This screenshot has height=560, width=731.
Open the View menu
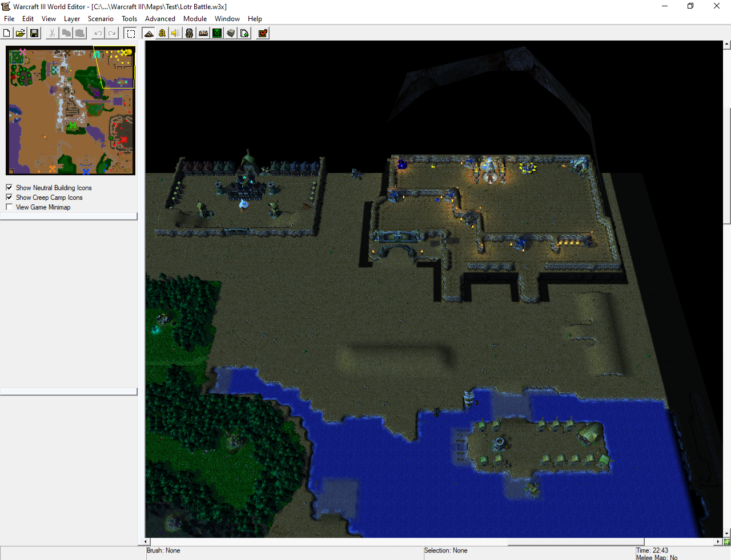click(x=49, y=19)
